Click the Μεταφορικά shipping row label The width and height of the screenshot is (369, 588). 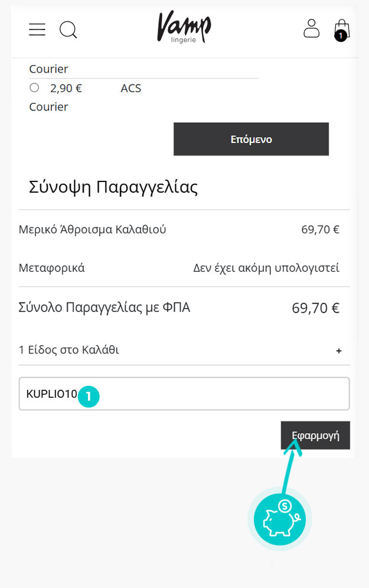pos(52,268)
